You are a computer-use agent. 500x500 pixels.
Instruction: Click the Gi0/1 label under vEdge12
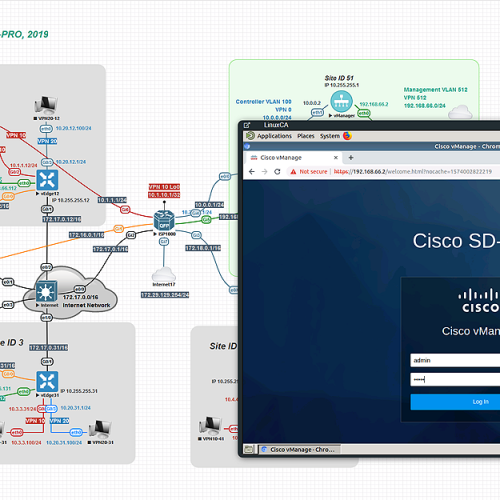tap(47, 209)
